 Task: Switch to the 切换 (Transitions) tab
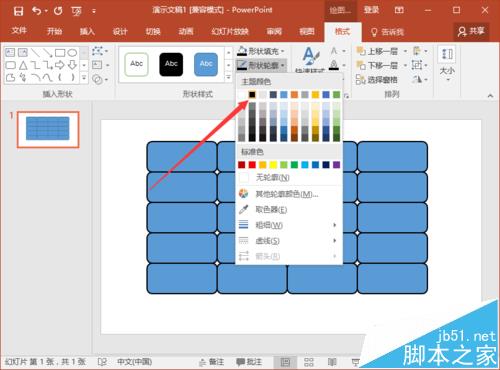153,31
